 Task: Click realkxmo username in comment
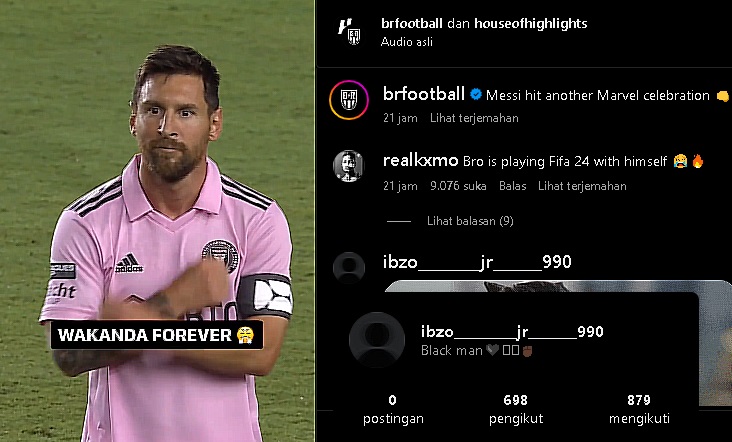coord(420,161)
